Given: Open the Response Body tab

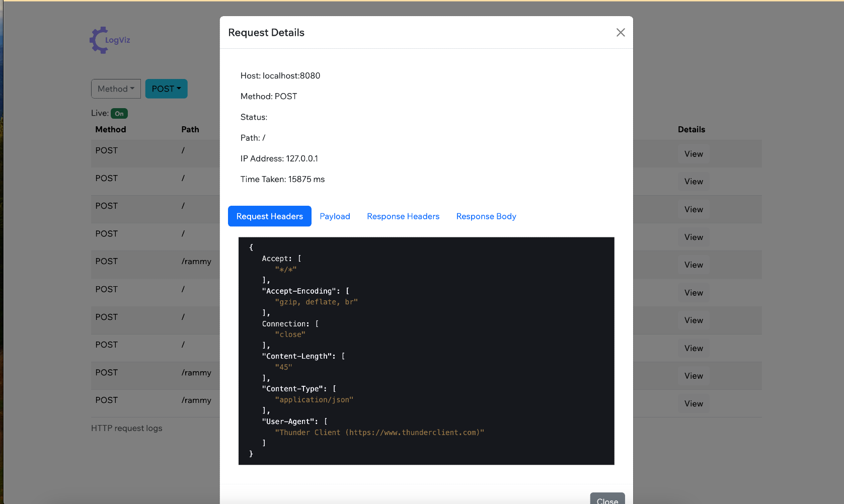Looking at the screenshot, I should point(486,216).
